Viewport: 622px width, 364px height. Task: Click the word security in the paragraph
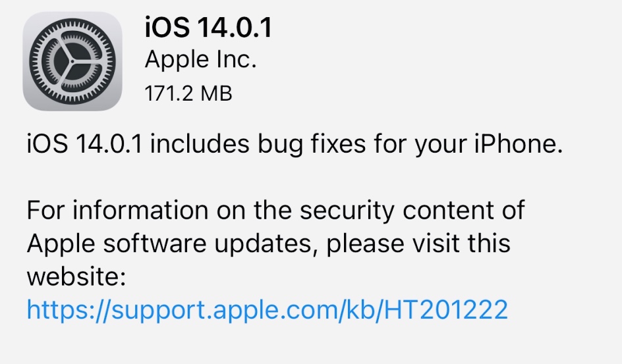click(x=347, y=211)
